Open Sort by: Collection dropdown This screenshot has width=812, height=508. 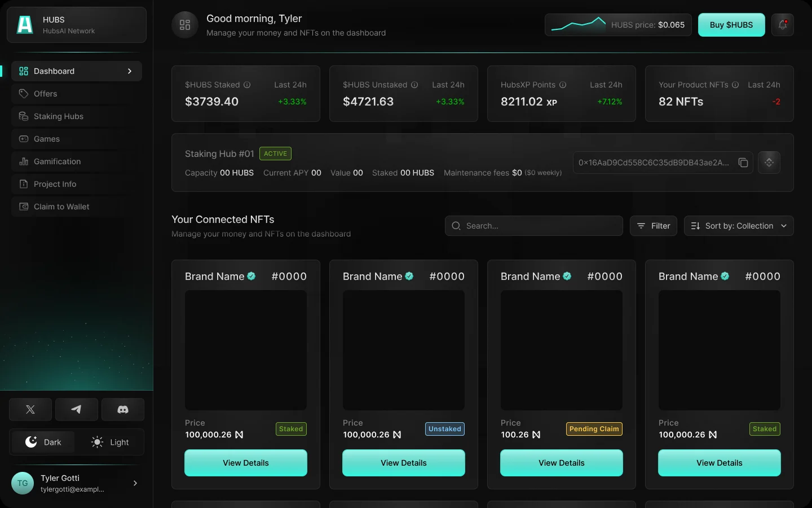point(739,226)
